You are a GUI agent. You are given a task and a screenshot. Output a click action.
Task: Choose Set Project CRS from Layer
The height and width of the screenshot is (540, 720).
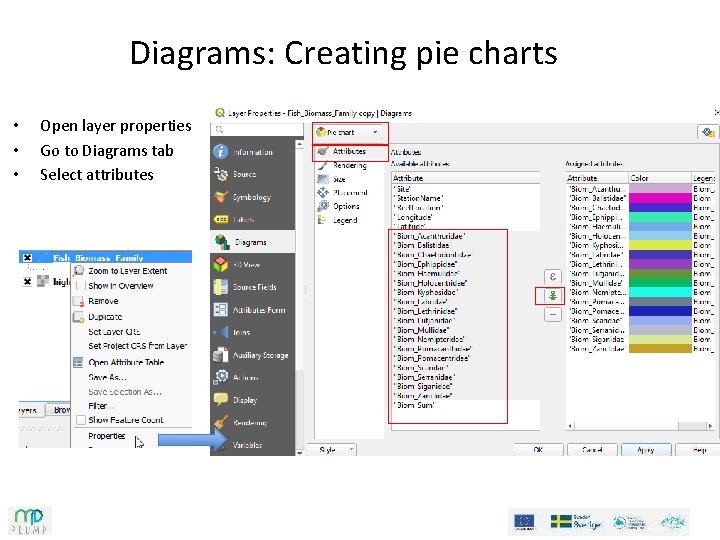click(137, 346)
